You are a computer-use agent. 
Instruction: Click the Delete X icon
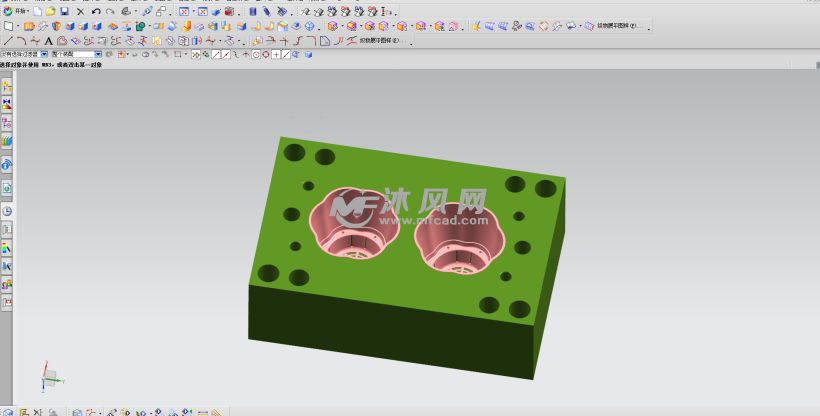click(x=81, y=11)
